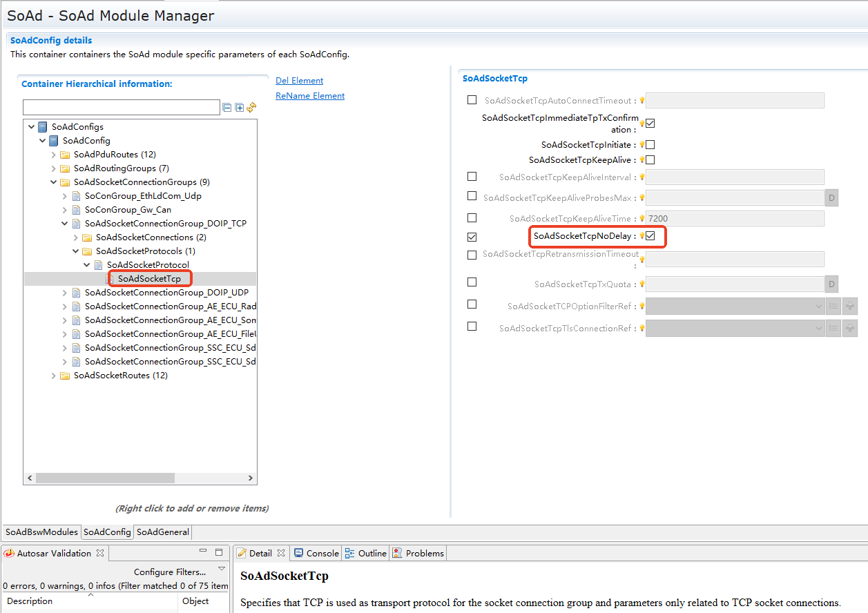Enable the SoAdSocketTcpKeepAlive checkbox
The image size is (868, 613).
650,160
